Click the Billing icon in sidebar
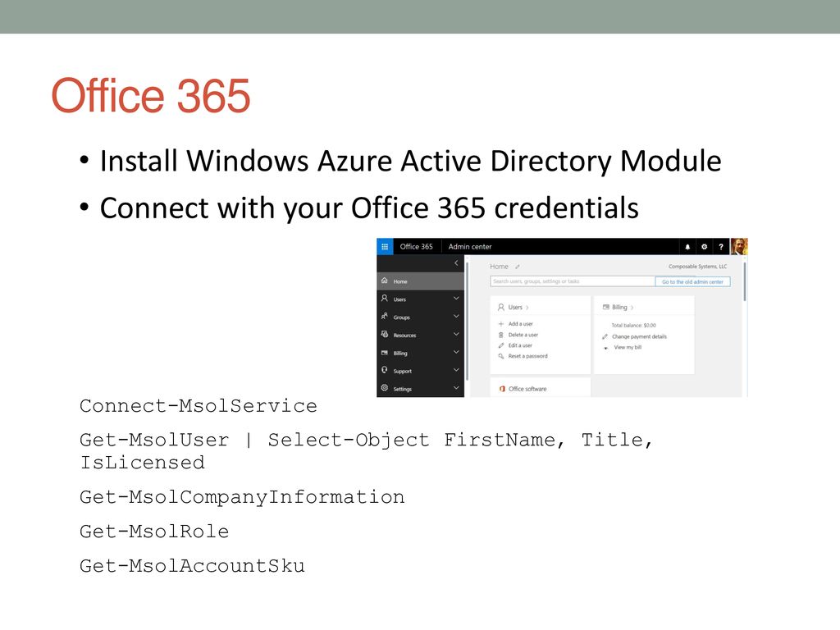840x630 pixels. [384, 353]
